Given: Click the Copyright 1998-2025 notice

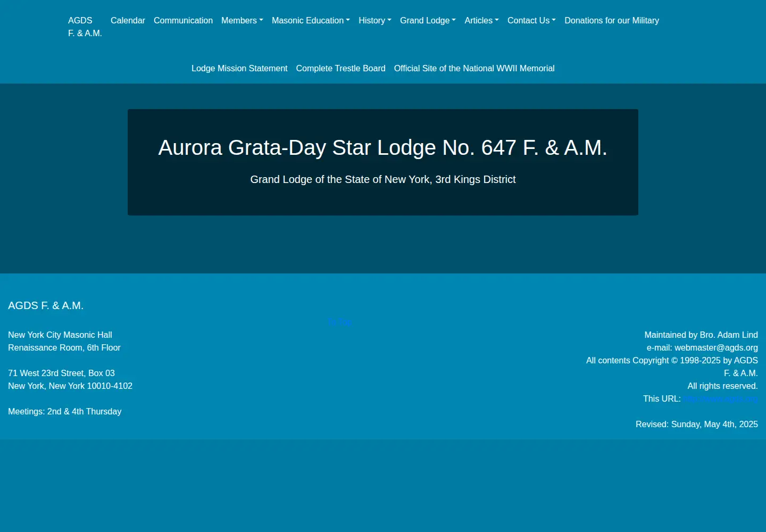Looking at the screenshot, I should 672,367.
